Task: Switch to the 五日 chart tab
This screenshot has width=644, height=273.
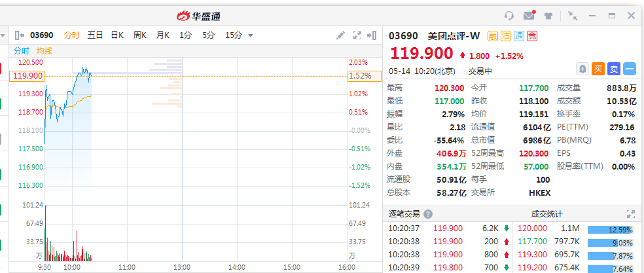Action: coord(95,35)
